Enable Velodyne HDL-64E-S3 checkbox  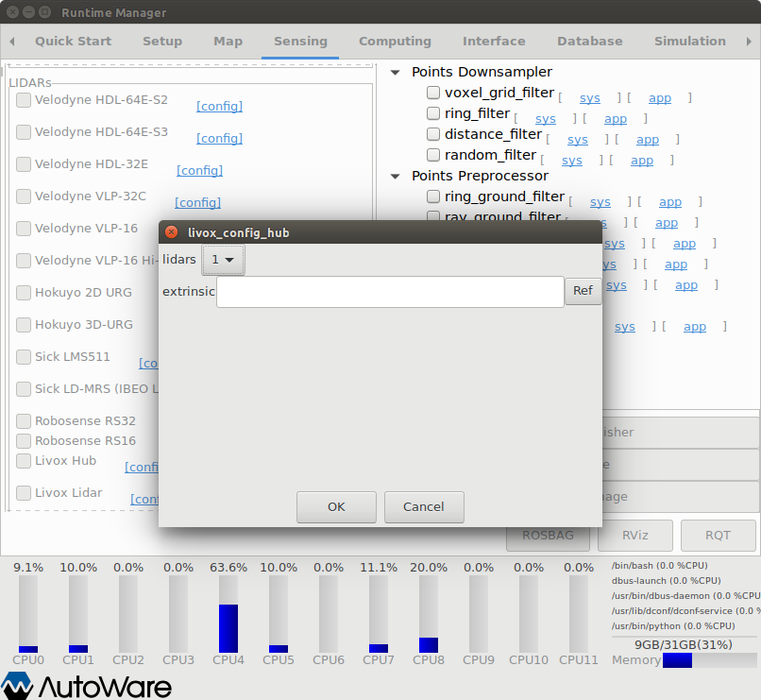tap(24, 132)
